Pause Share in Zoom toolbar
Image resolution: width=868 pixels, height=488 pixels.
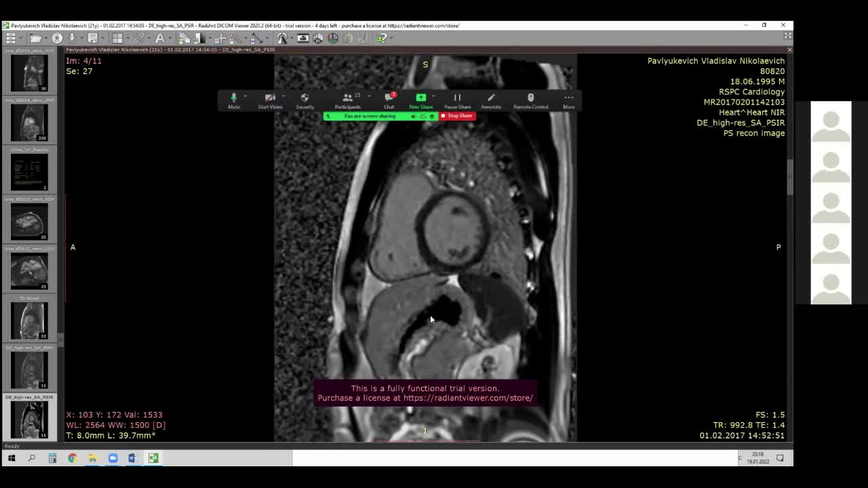click(x=457, y=101)
